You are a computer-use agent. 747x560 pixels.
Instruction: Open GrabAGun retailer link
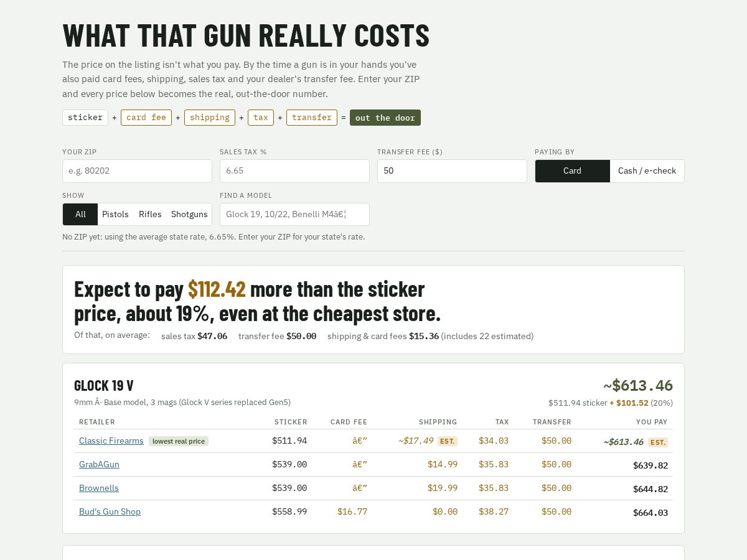coord(99,464)
